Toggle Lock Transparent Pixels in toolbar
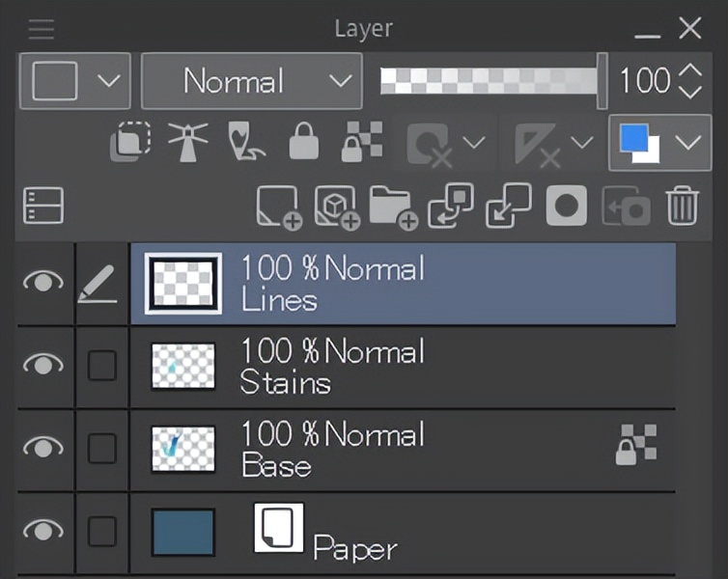This screenshot has height=579, width=728. pyautogui.click(x=362, y=142)
